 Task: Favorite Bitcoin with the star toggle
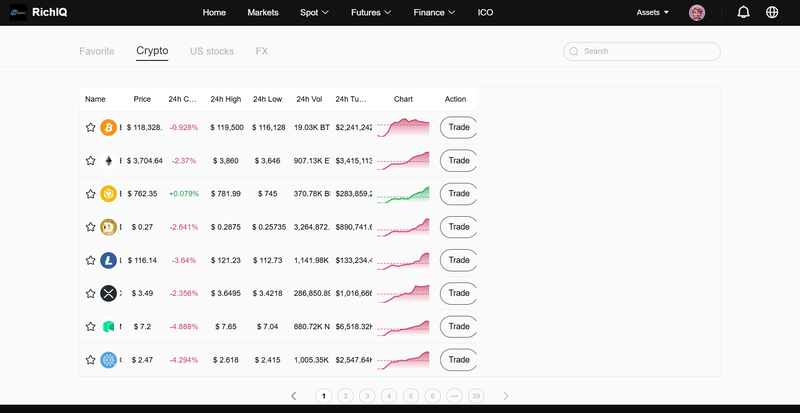point(90,128)
